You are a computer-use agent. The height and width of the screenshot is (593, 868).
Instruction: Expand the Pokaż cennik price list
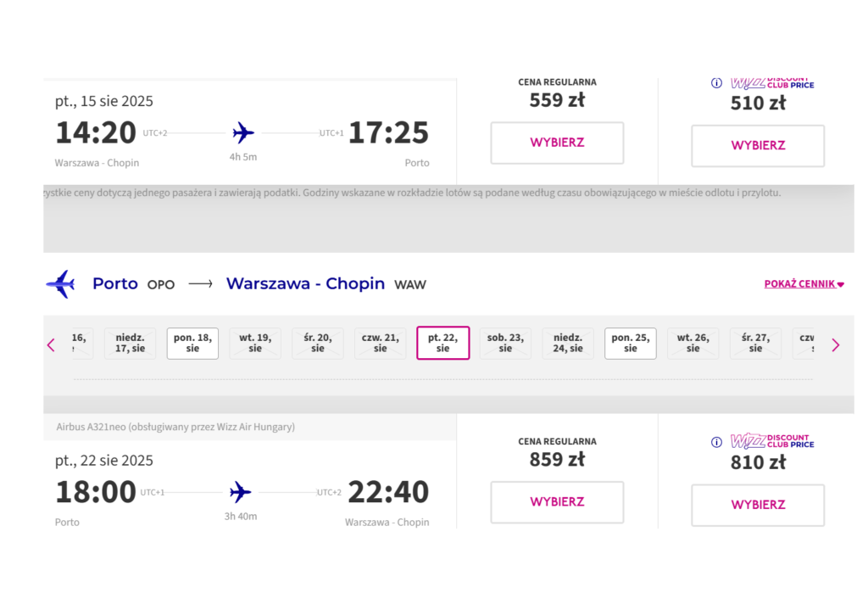[804, 284]
